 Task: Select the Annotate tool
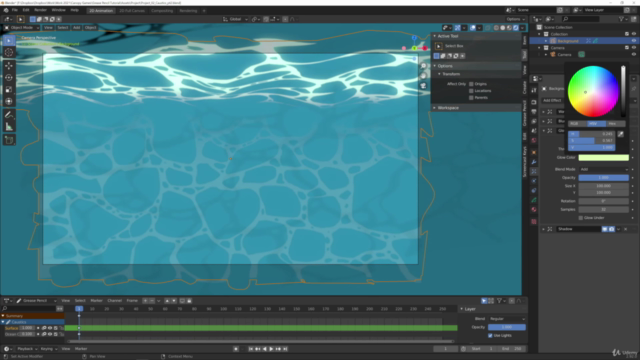(x=9, y=115)
